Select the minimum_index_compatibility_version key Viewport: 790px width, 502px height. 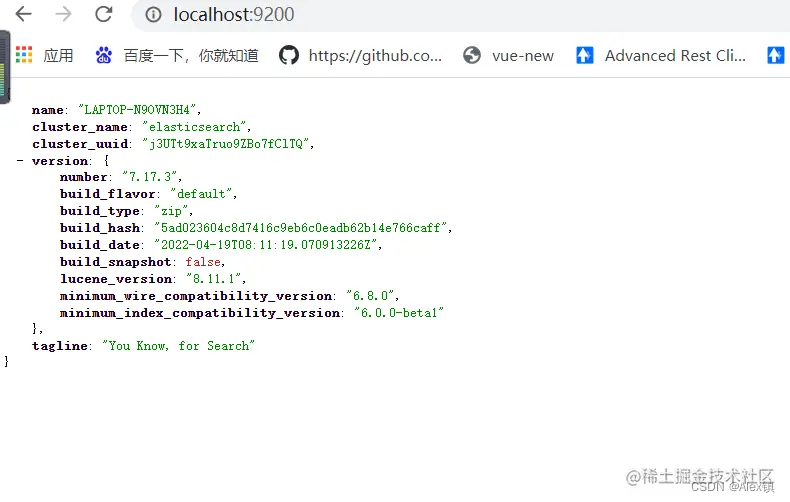[200, 313]
